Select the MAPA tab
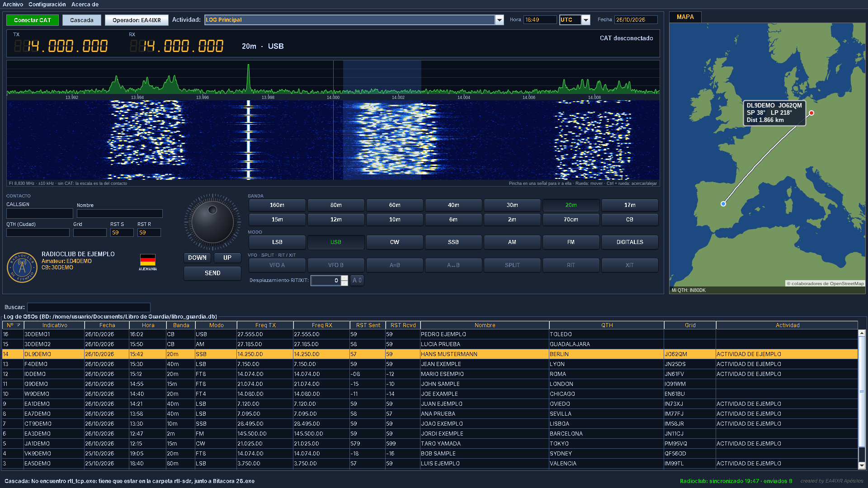 coord(685,17)
